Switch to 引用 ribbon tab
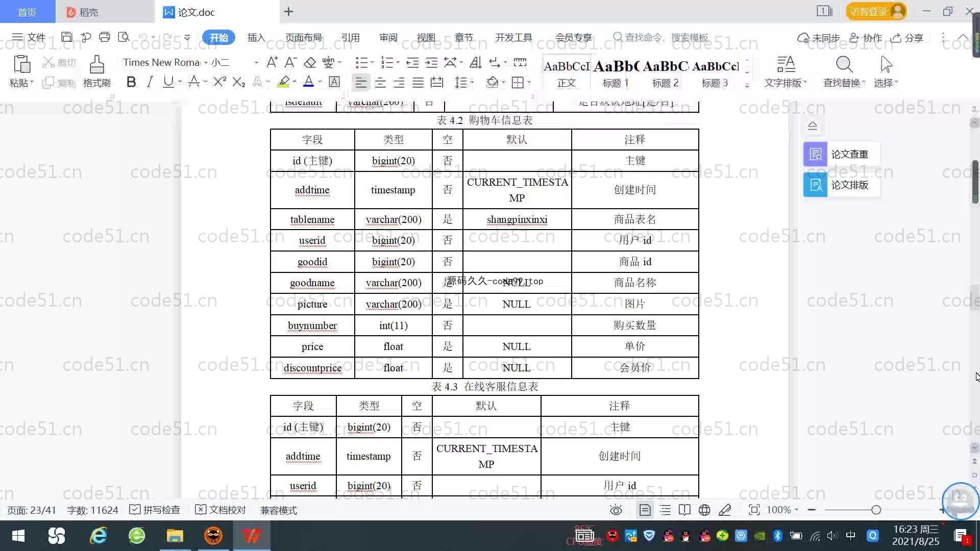The height and width of the screenshot is (551, 980). [350, 37]
